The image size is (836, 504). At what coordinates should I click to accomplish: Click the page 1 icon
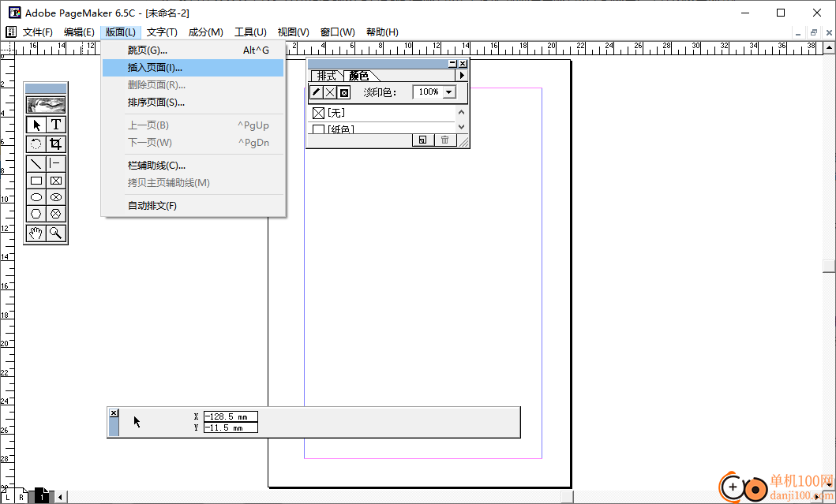(x=42, y=497)
